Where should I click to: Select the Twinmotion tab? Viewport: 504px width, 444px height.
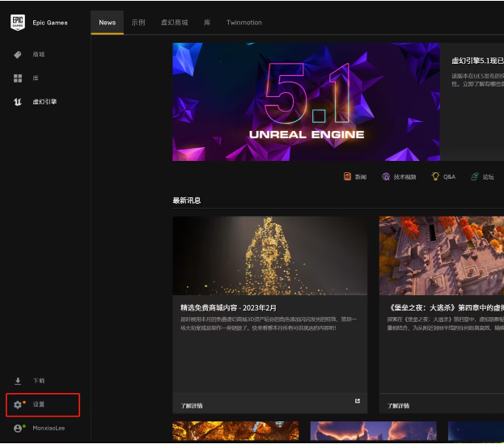244,23
